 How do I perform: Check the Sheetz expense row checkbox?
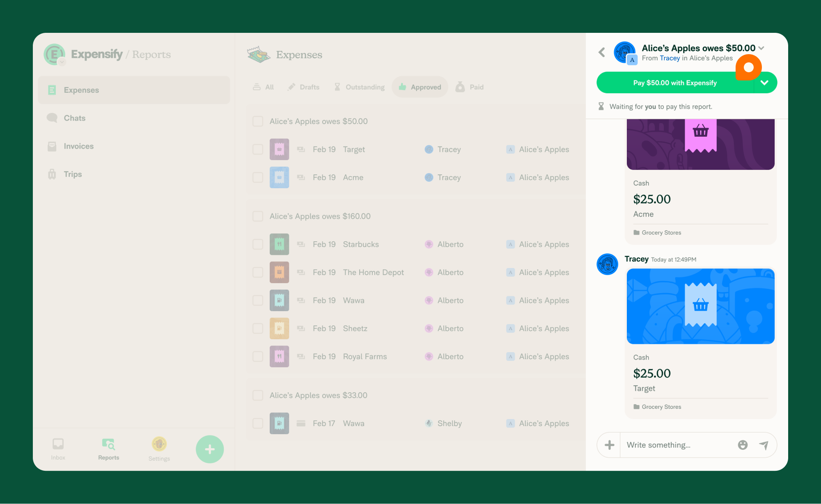(258, 328)
